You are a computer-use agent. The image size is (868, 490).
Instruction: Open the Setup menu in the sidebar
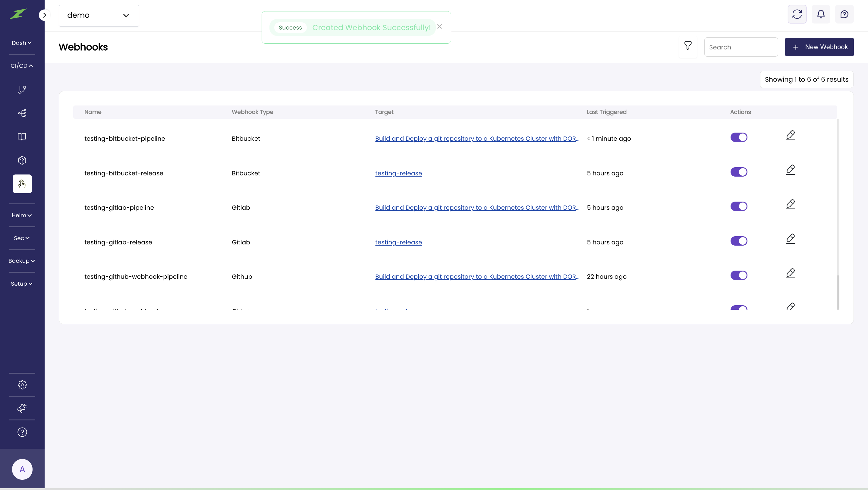(22, 284)
